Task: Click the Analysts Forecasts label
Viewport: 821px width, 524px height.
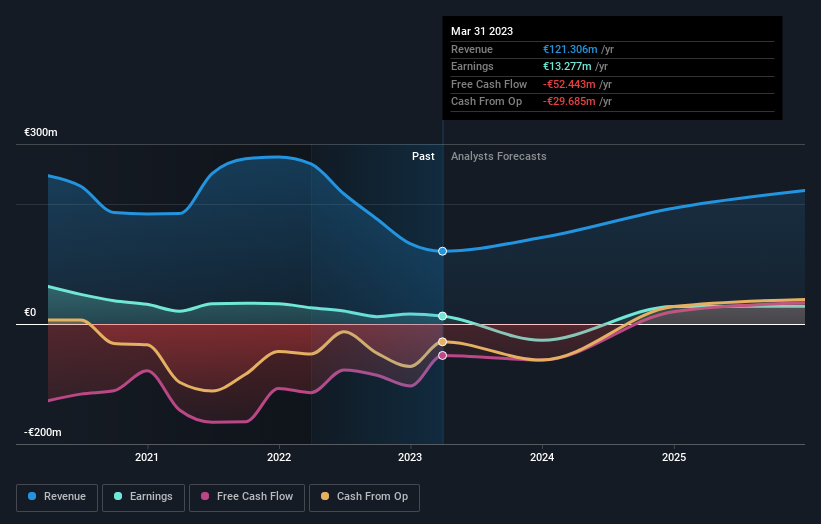Action: tap(498, 157)
